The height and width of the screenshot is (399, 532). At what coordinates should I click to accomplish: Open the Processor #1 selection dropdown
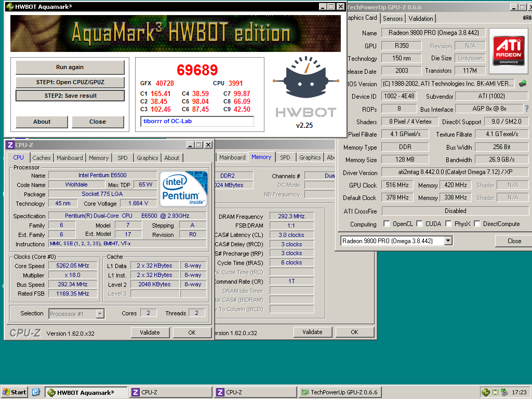point(100,314)
